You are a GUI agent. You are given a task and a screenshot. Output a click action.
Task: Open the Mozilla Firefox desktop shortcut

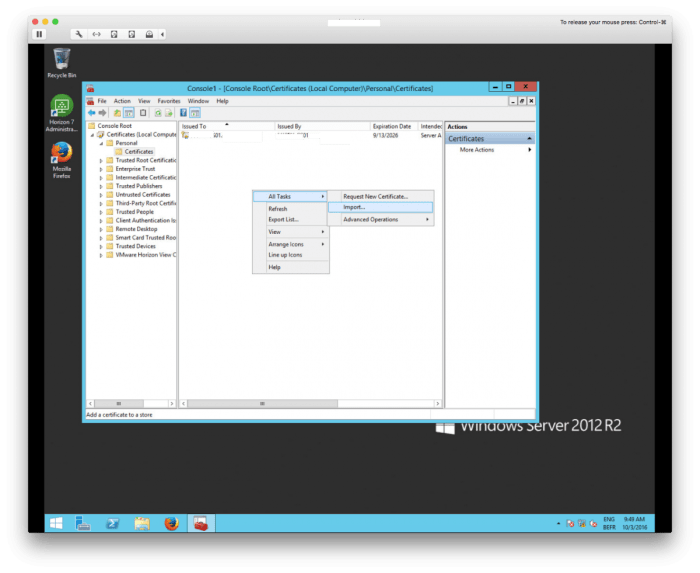click(62, 160)
